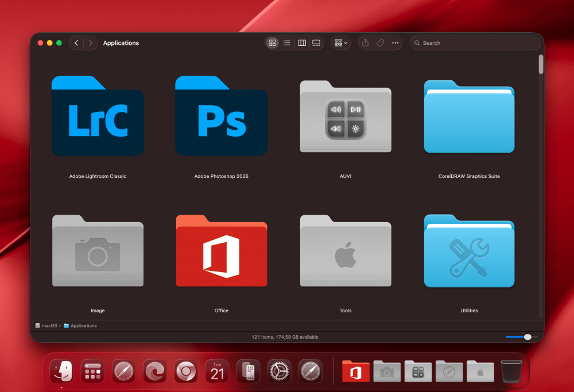Open the Apple logo folder stack in Dock
Screen dimensions: 574x392
480,371
